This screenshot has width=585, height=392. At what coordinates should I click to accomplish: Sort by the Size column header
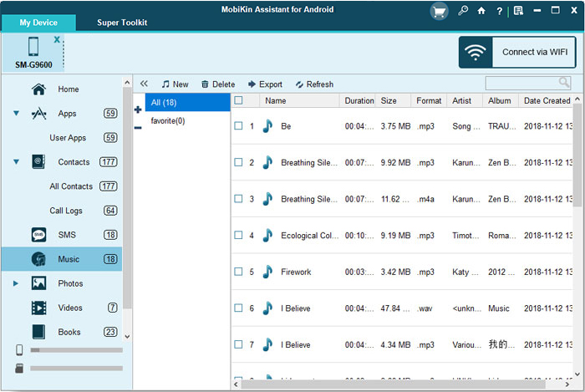[394, 100]
